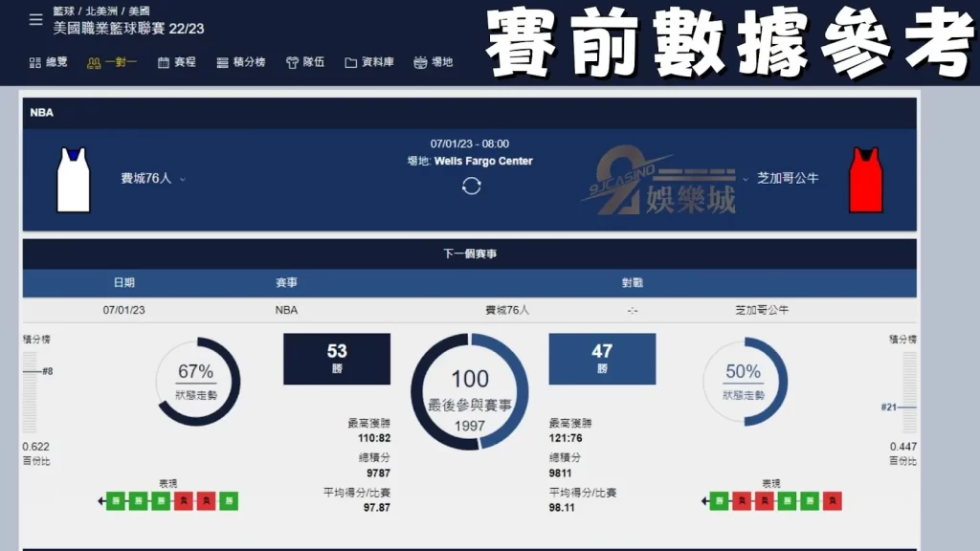The height and width of the screenshot is (551, 980).
Task: Click the 美國職業籃球聯賽 22/23 menu title
Action: click(x=129, y=30)
